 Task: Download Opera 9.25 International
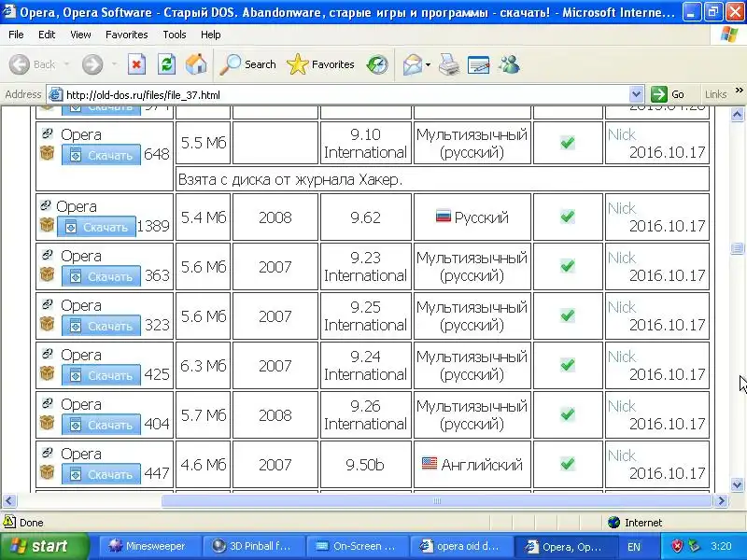(101, 326)
